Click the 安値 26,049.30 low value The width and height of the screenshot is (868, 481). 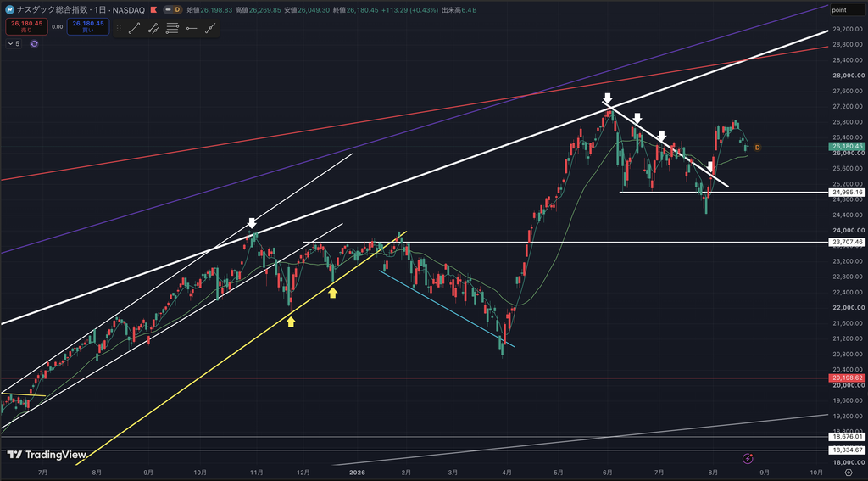coord(307,10)
